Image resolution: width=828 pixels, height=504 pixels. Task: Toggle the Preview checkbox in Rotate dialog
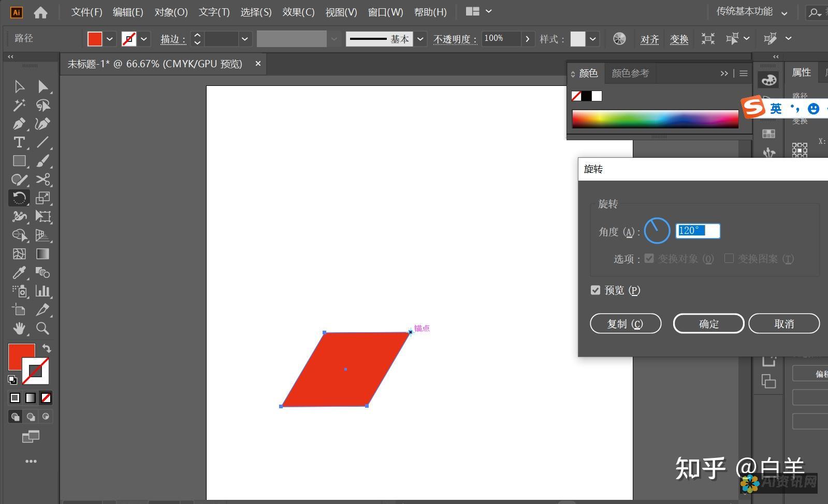(595, 290)
